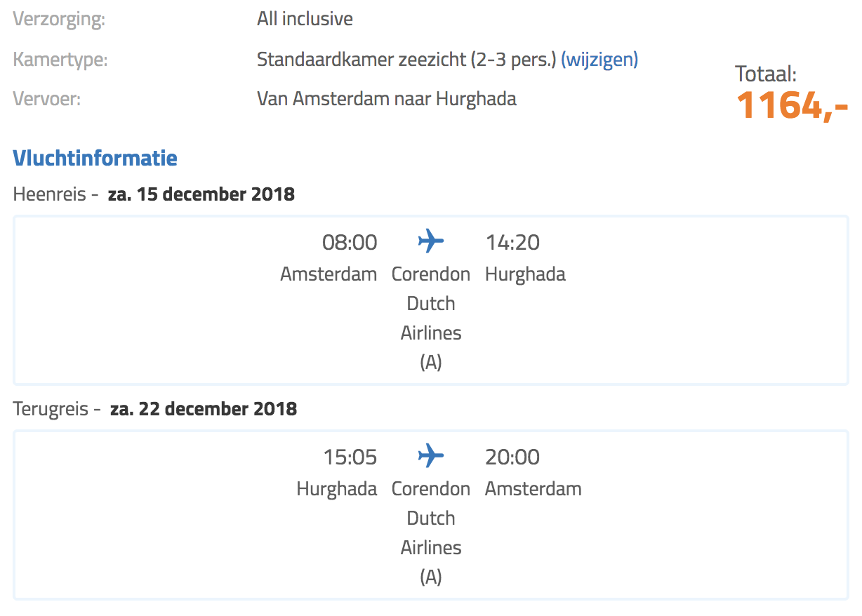Click the outbound flight airplane icon

tap(430, 242)
